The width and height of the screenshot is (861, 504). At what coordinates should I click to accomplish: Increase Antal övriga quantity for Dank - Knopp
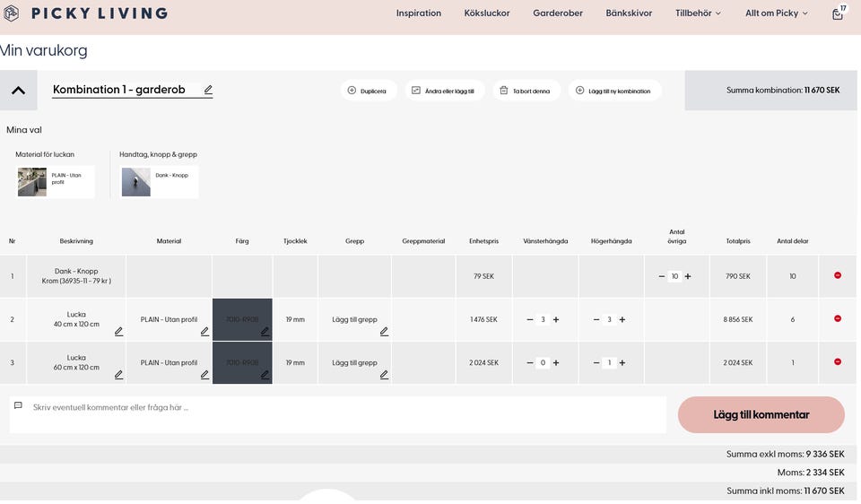(x=688, y=276)
